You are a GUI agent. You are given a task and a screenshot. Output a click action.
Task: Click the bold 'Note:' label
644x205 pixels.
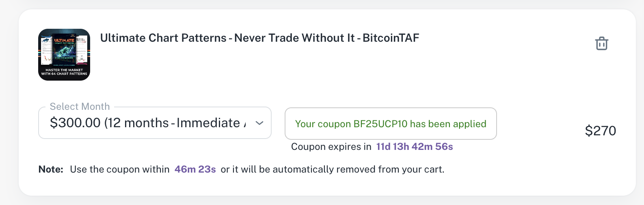(51, 169)
